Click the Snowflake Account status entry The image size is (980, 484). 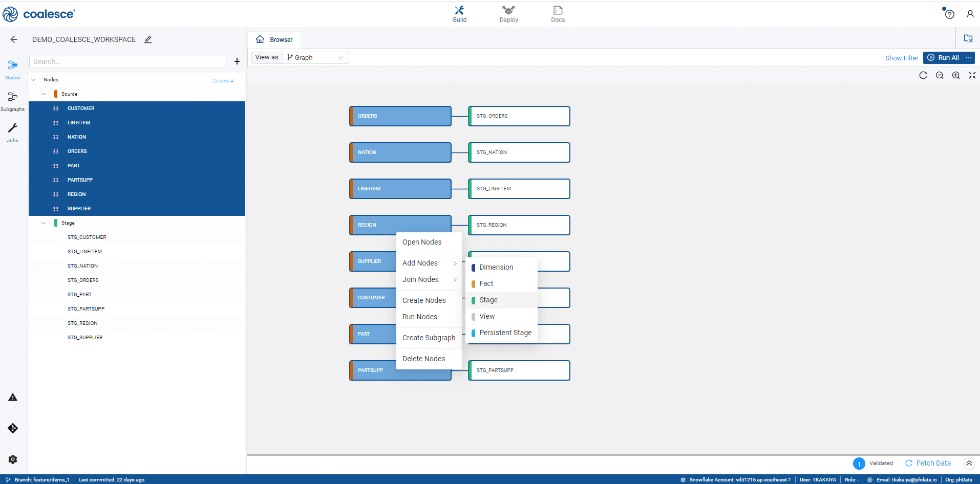736,480
